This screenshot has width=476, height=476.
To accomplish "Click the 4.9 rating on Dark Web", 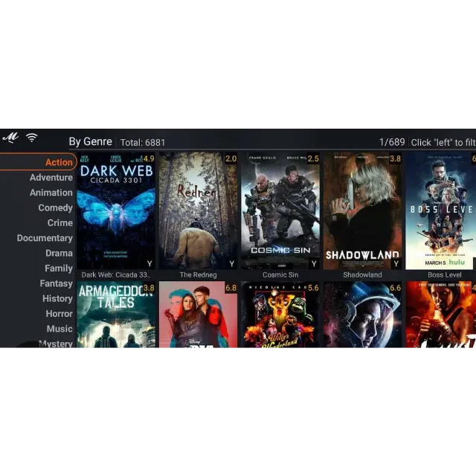I will 149,158.
